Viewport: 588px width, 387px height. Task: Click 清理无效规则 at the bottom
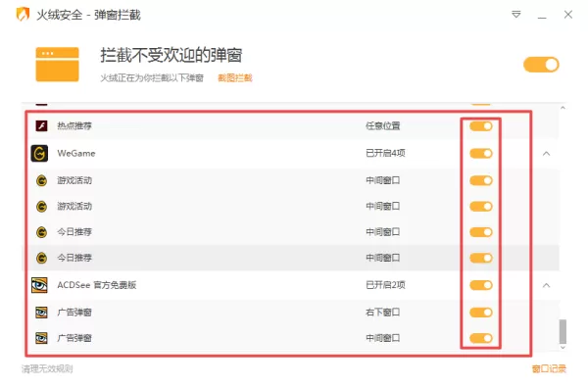[x=47, y=369]
